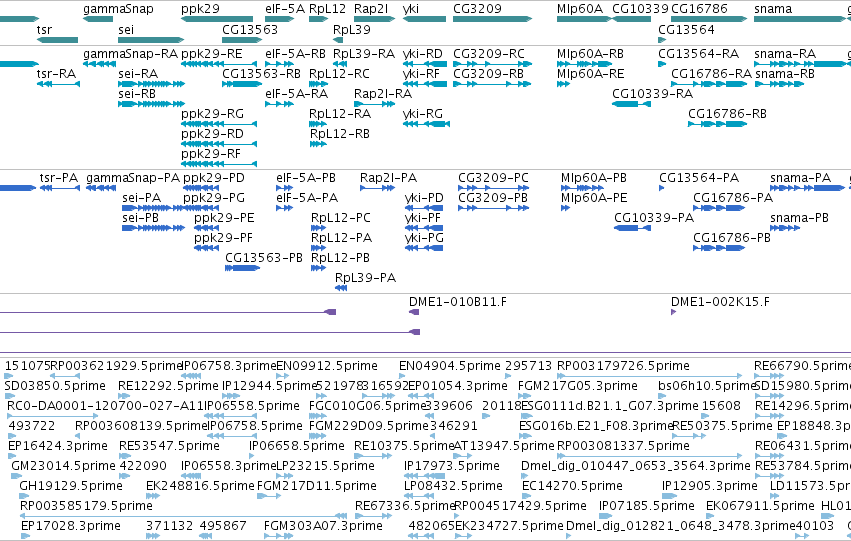The image size is (851, 541).
Task: Click the DME1-002K15.F feature label
Action: 720,302
